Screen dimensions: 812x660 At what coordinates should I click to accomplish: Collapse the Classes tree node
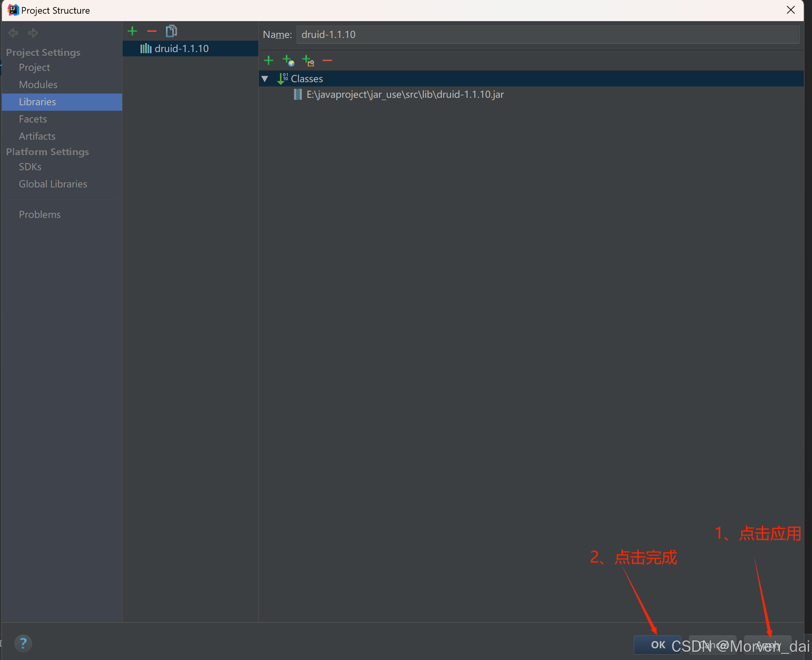[265, 79]
